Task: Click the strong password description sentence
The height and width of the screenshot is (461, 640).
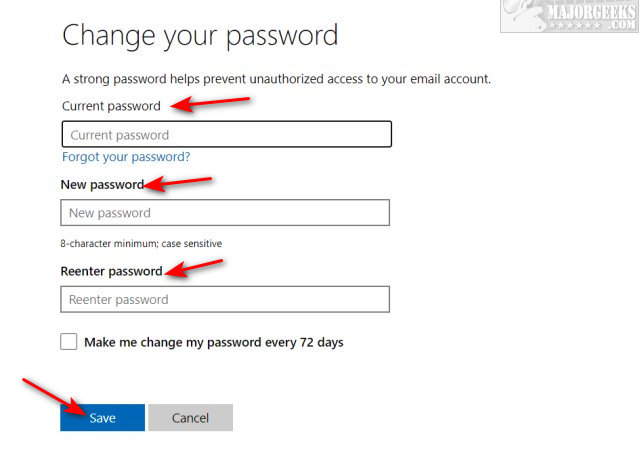Action: click(276, 78)
